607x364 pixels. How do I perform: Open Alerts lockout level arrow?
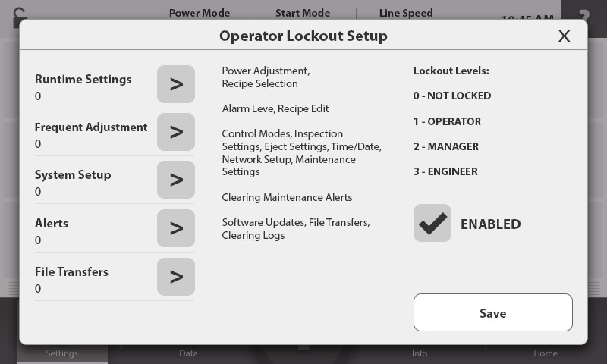pos(176,228)
